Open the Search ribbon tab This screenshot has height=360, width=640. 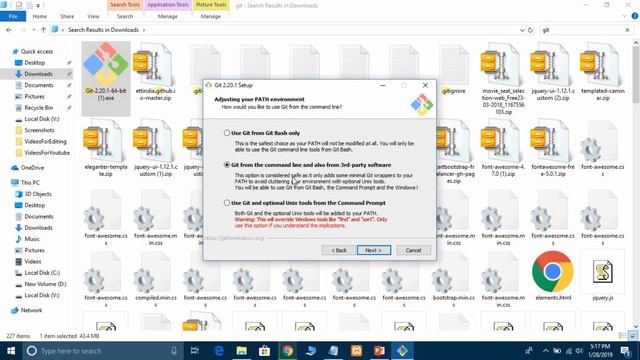coord(125,16)
